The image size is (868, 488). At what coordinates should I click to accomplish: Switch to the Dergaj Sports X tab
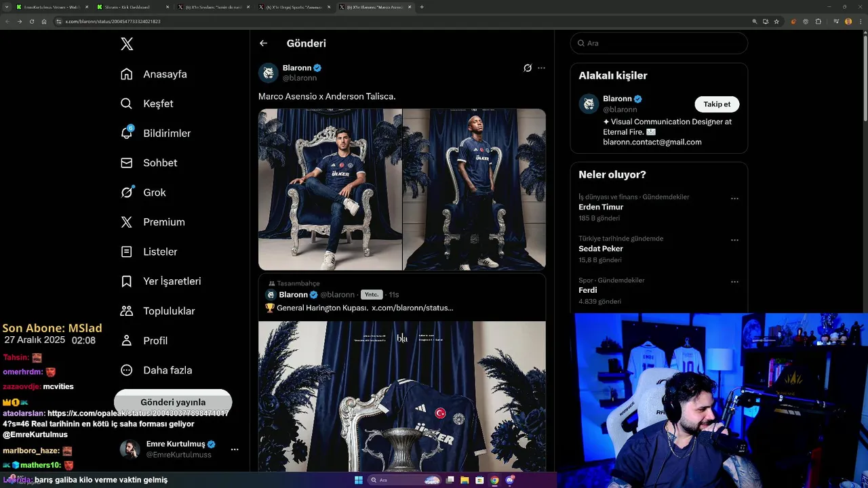click(294, 7)
